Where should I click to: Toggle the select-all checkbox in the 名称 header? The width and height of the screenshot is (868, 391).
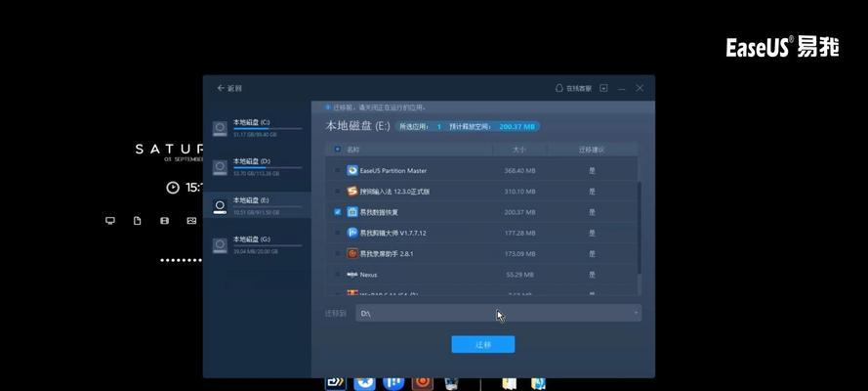pos(338,150)
